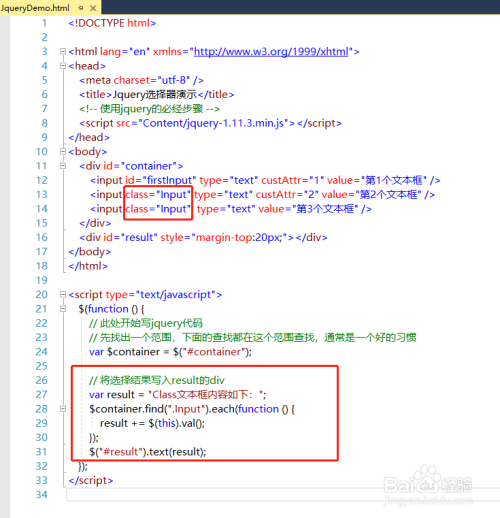Click the comment on line 23 about 范围查找
The image size is (500, 518).
pyautogui.click(x=253, y=338)
